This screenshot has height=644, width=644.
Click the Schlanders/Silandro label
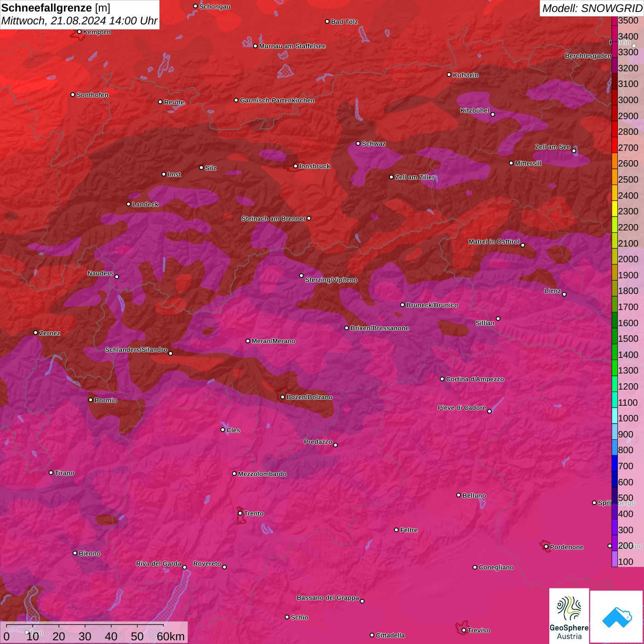click(x=136, y=350)
